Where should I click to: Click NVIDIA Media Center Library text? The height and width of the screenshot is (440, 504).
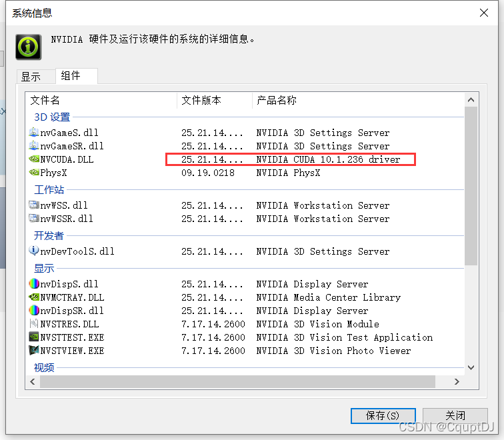(x=328, y=297)
